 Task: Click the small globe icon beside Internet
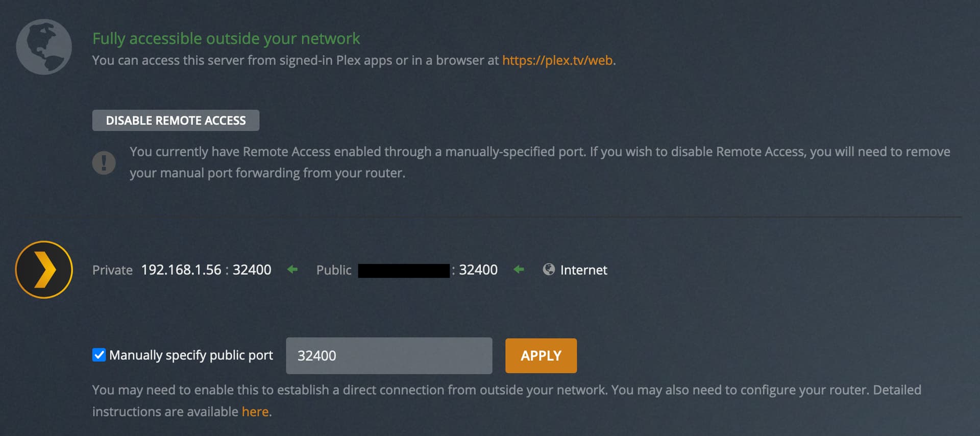[x=549, y=269]
